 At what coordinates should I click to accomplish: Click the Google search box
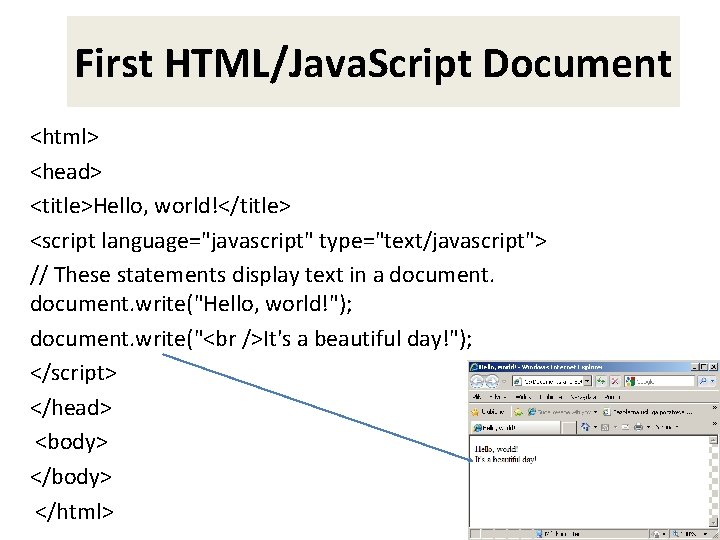(x=659, y=381)
